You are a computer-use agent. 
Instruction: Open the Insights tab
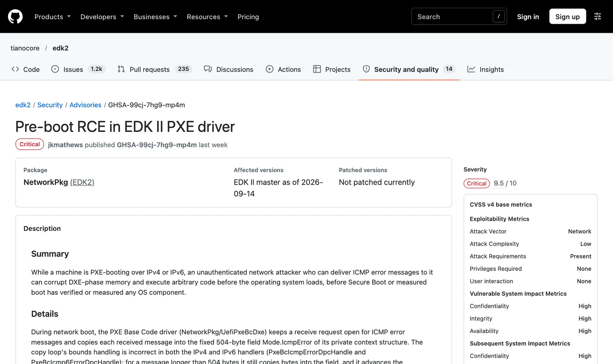pyautogui.click(x=485, y=69)
